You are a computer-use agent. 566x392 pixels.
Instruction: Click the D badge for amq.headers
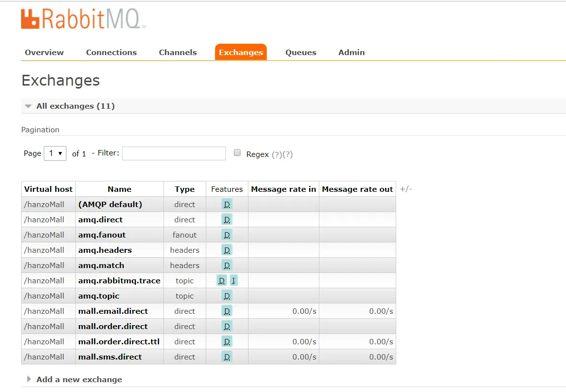click(x=227, y=250)
